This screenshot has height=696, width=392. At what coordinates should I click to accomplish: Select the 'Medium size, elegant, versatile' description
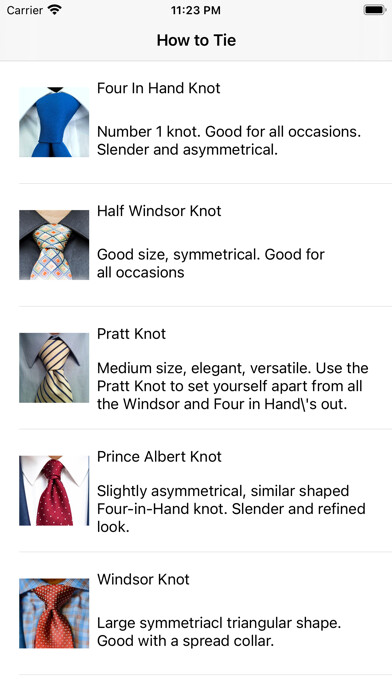click(x=233, y=386)
